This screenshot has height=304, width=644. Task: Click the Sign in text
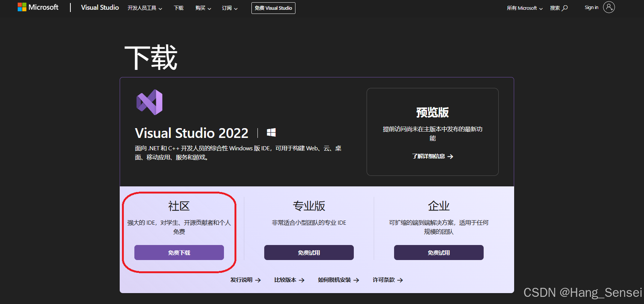[591, 8]
